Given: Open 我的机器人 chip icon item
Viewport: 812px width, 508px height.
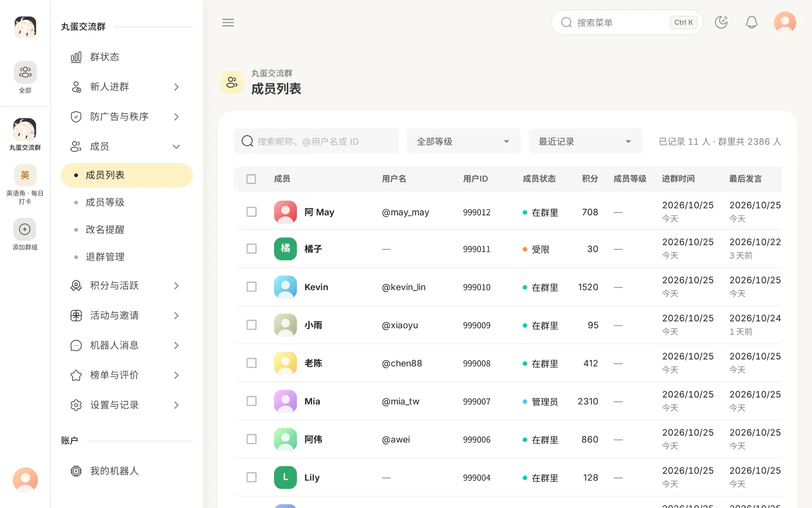Looking at the screenshot, I should (x=127, y=471).
